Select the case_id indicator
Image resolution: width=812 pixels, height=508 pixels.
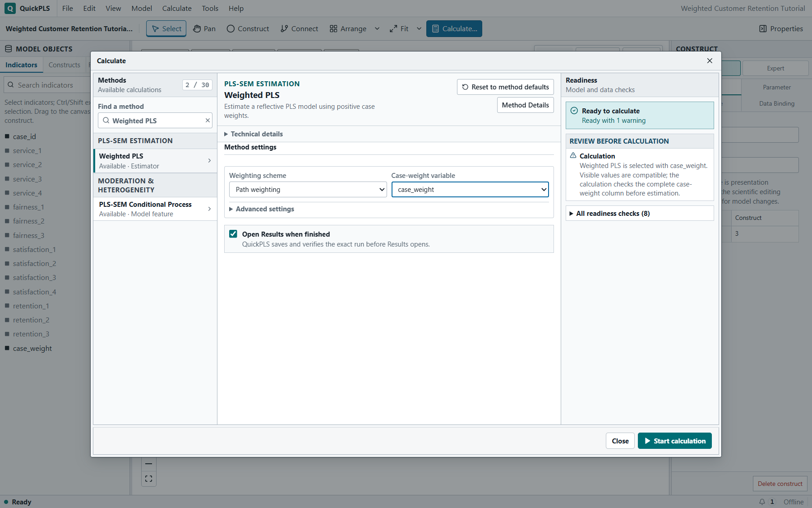(x=24, y=136)
